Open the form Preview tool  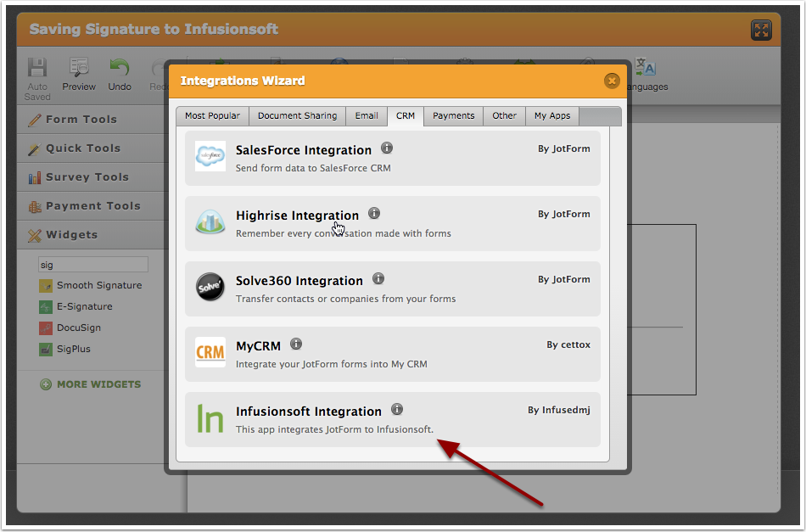click(79, 76)
